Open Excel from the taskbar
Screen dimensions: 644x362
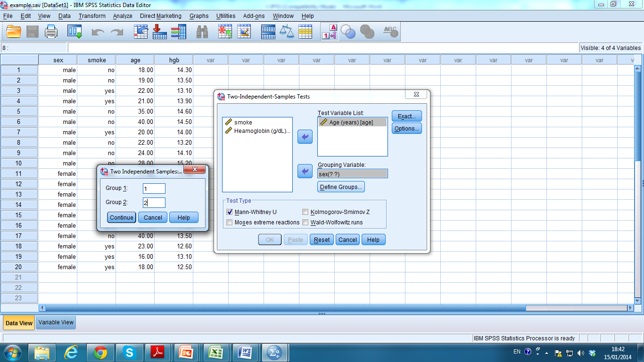pos(216,352)
